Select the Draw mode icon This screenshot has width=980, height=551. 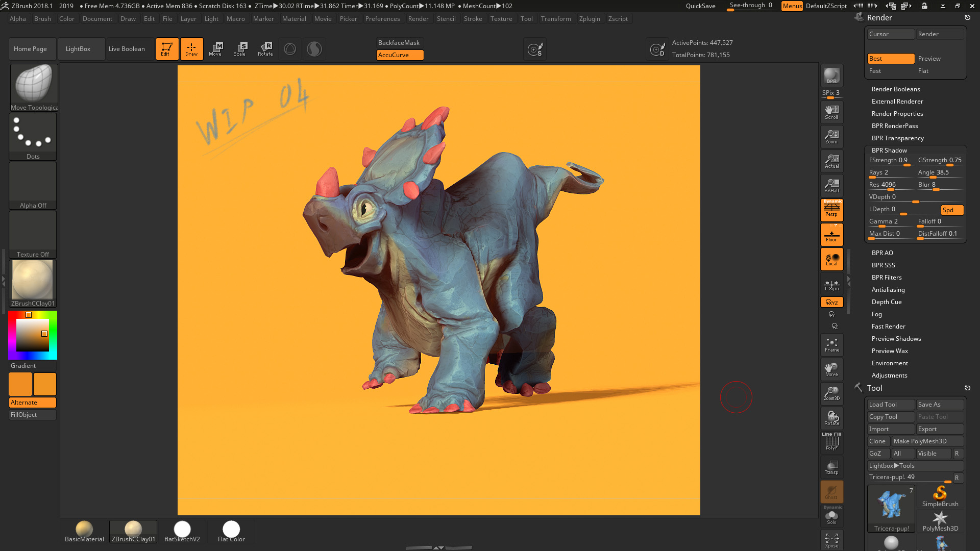(x=191, y=49)
